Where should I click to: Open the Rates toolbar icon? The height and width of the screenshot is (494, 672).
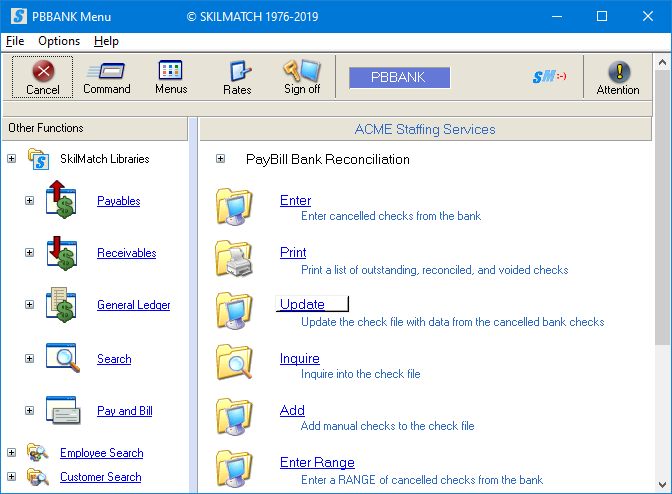[239, 71]
